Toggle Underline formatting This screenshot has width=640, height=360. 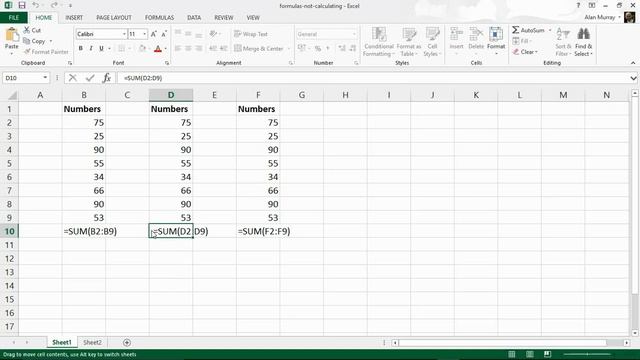[x=101, y=48]
